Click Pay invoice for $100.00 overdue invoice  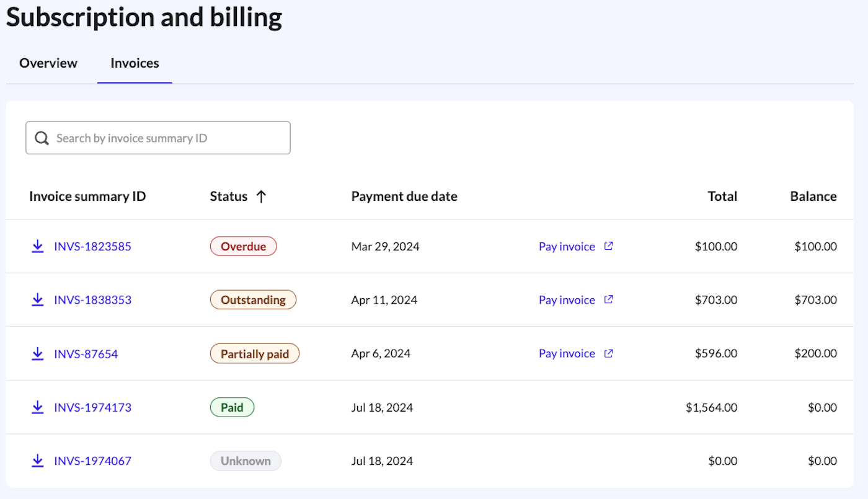[x=567, y=247]
